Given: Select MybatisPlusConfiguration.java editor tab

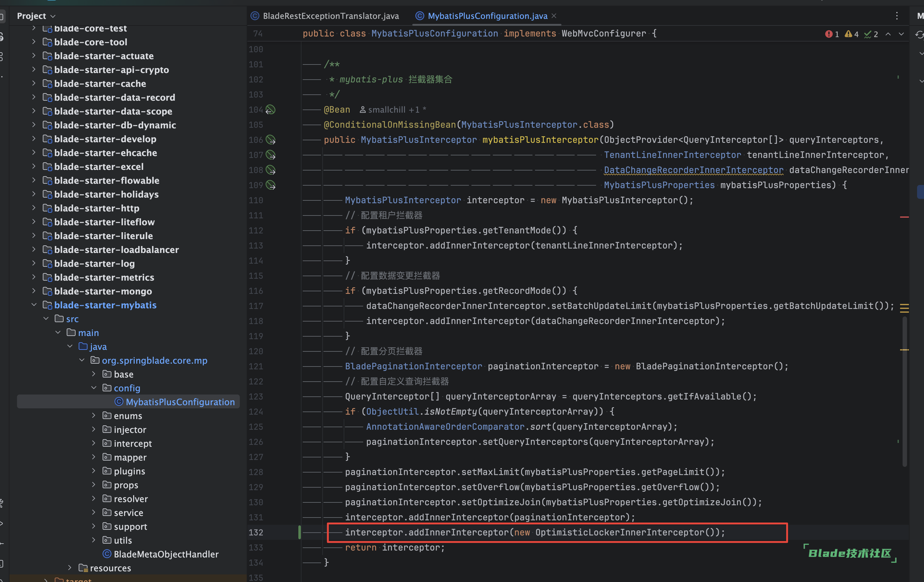Looking at the screenshot, I should pos(482,16).
